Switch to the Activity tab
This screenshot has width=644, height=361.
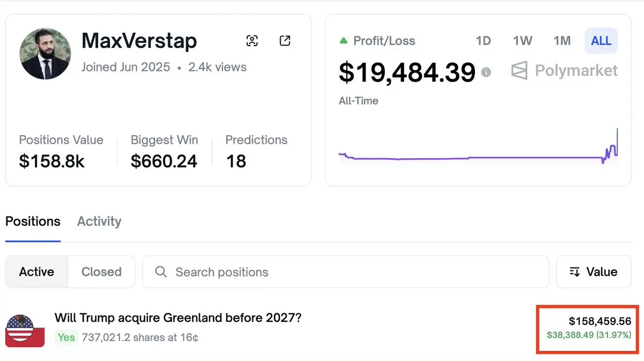pos(99,222)
